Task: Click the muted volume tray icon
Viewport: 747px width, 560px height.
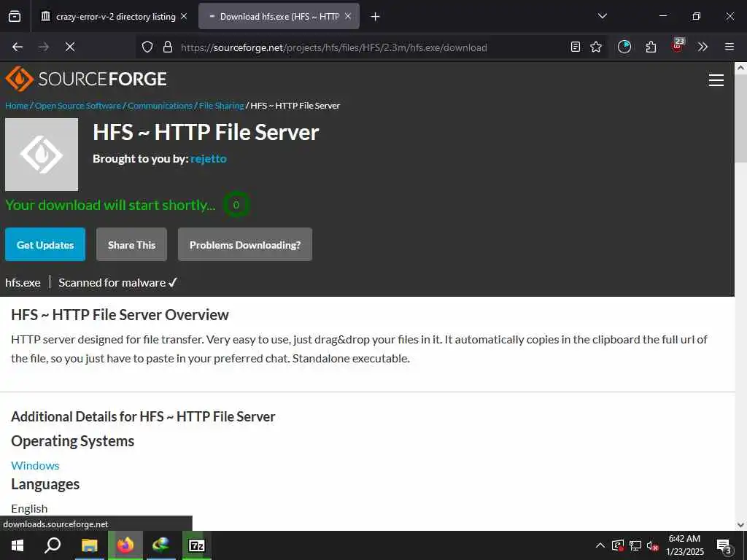Action: point(653,545)
